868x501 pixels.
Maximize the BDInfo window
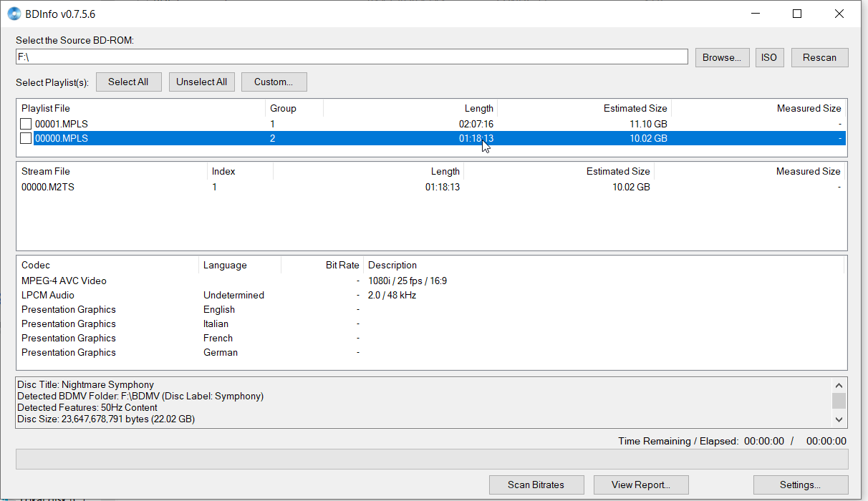pyautogui.click(x=797, y=14)
